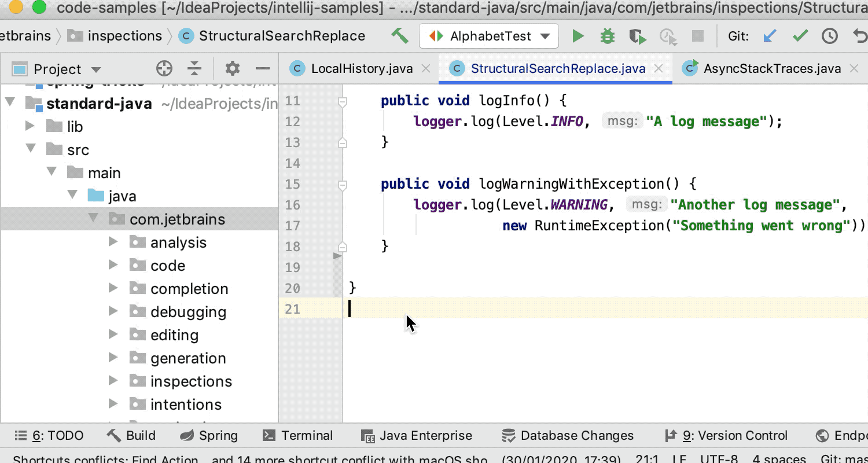Select the inspections package in tree
The width and height of the screenshot is (868, 463).
tap(191, 381)
